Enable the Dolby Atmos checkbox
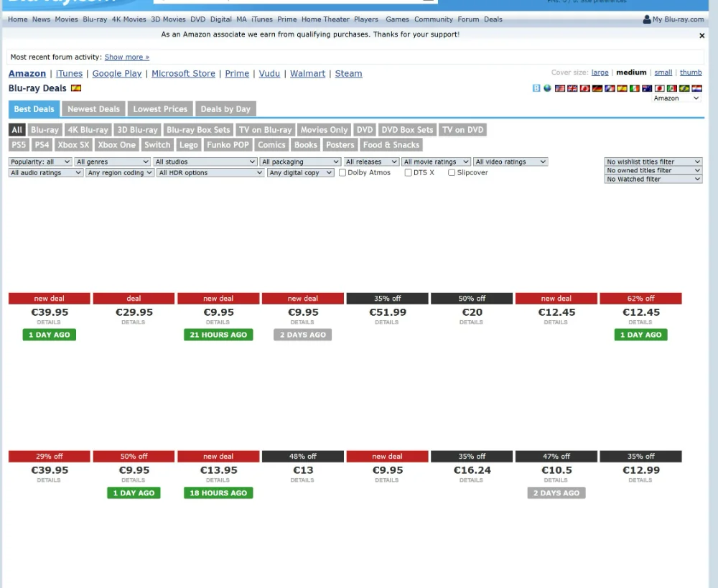This screenshot has width=718, height=588. [x=342, y=172]
